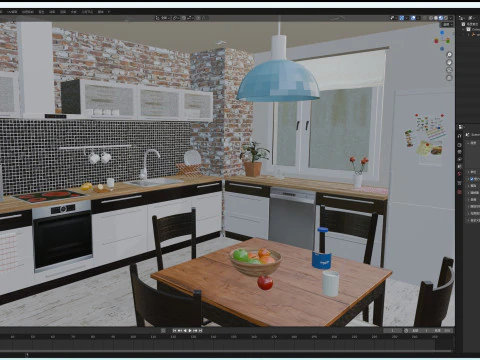
Task: Toggle the snap magnet icon
Action: (x=184, y=18)
